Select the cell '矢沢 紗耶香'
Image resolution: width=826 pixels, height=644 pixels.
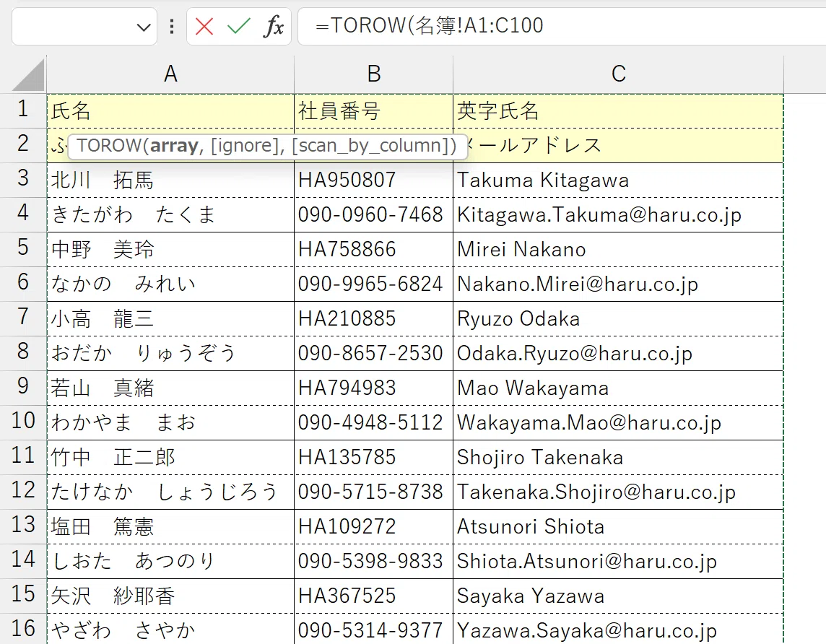click(170, 596)
